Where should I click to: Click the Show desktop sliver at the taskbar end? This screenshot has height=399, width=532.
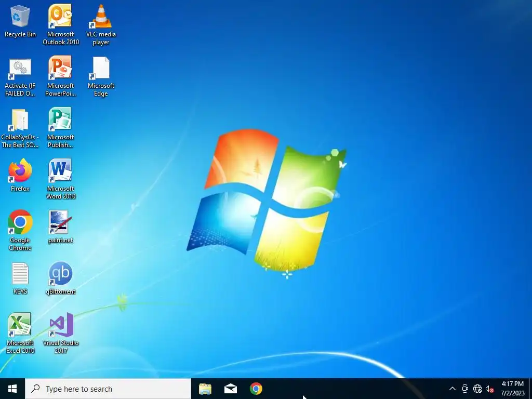click(x=530, y=389)
